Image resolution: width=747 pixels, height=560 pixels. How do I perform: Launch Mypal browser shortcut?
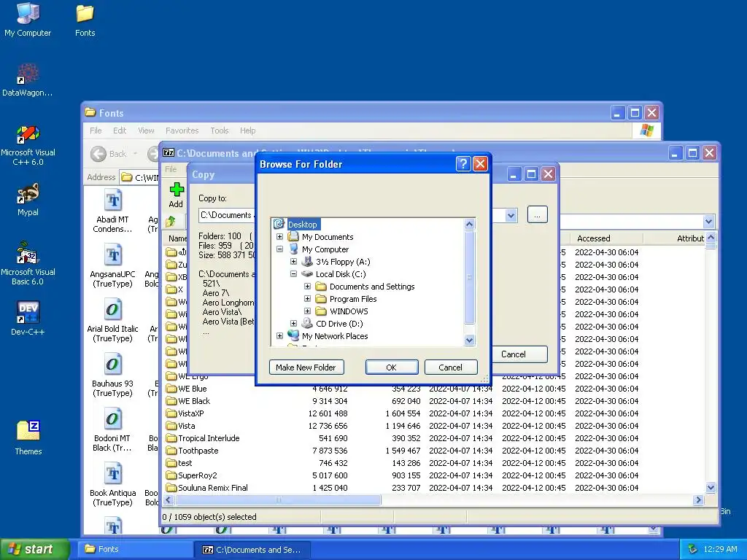point(28,200)
